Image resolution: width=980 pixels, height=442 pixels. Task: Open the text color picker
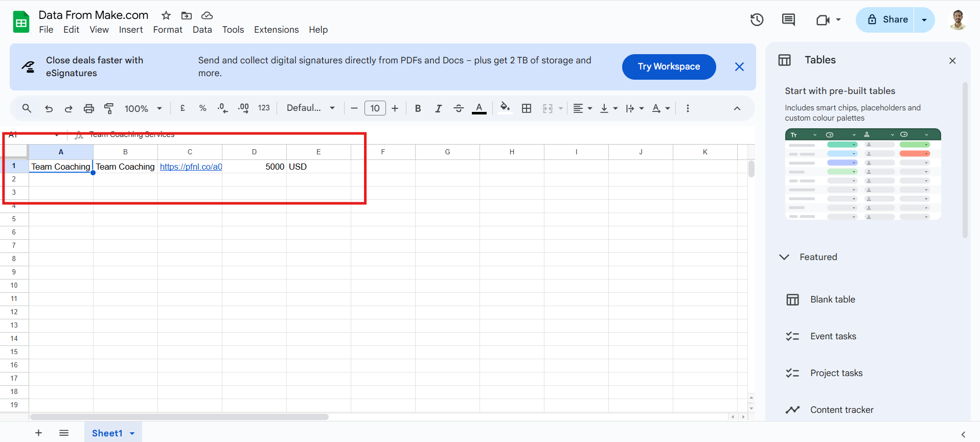[479, 108]
